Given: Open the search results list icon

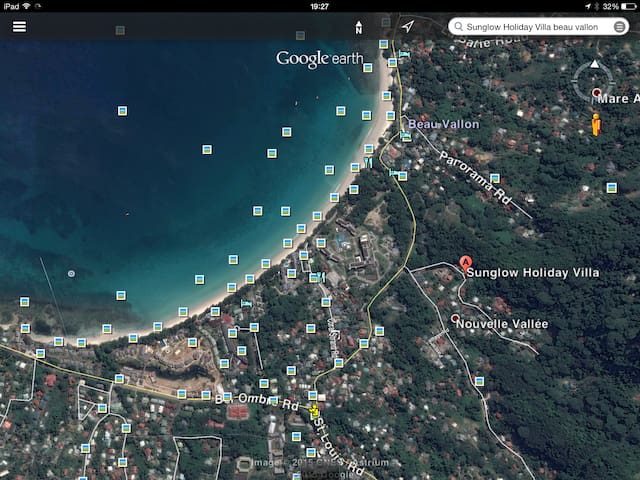Looking at the screenshot, I should (x=619, y=27).
